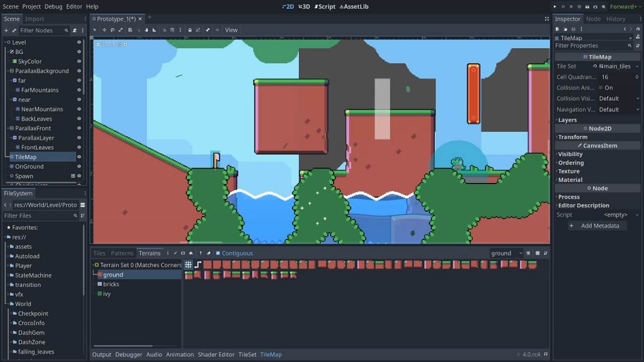Select the Rectangle tool in the Terrains toolbar
The width and height of the screenshot is (644, 362).
(183, 253)
